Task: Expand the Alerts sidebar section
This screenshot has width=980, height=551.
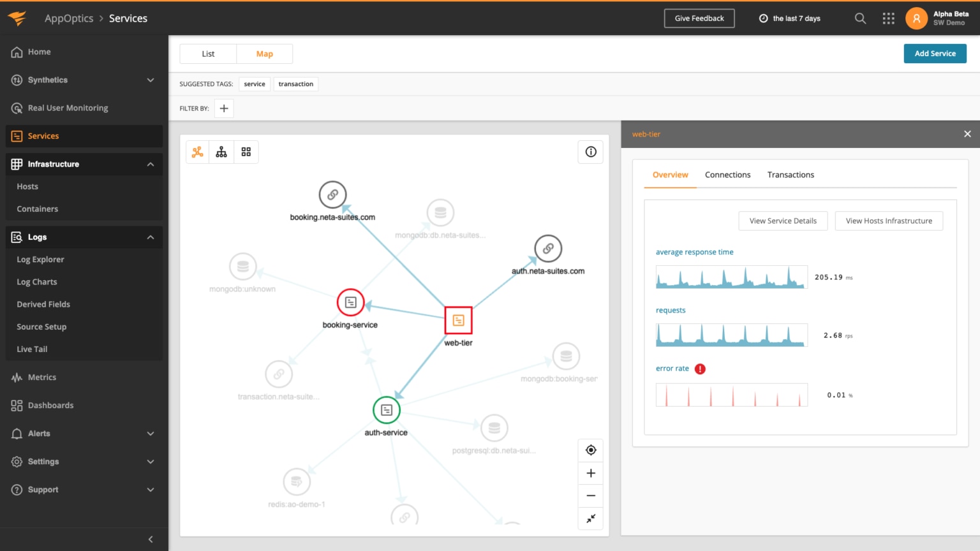Action: point(151,434)
